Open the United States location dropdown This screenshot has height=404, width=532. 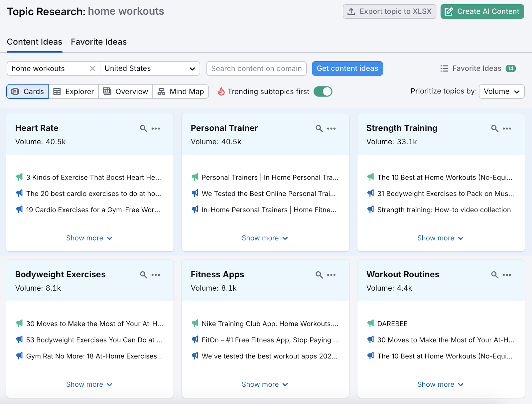click(150, 68)
